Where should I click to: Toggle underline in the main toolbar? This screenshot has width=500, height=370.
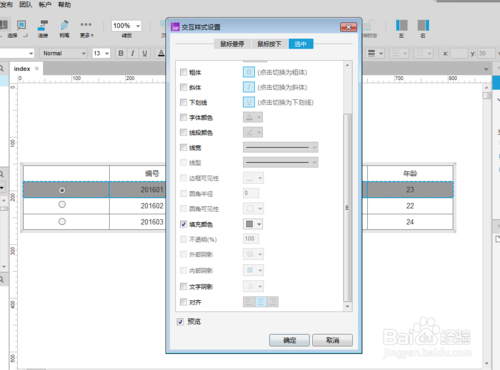click(145, 53)
